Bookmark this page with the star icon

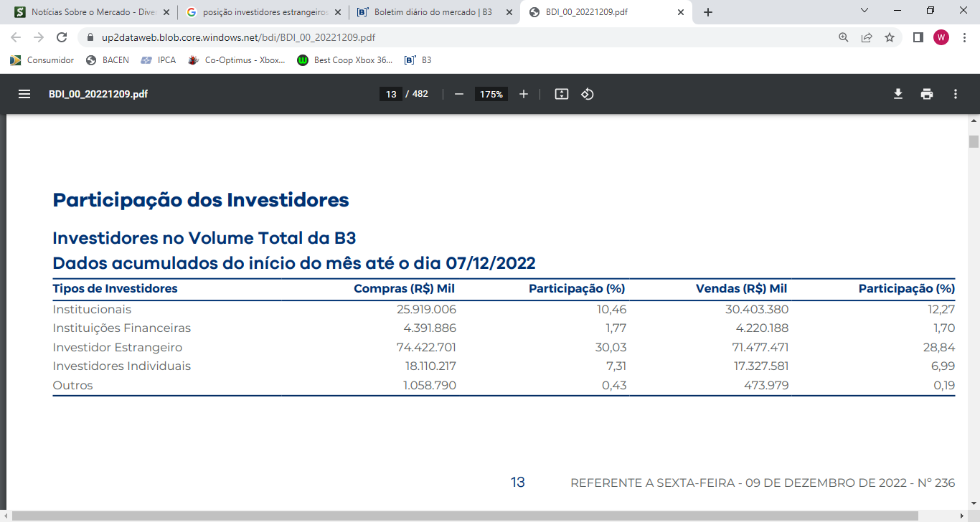click(890, 37)
